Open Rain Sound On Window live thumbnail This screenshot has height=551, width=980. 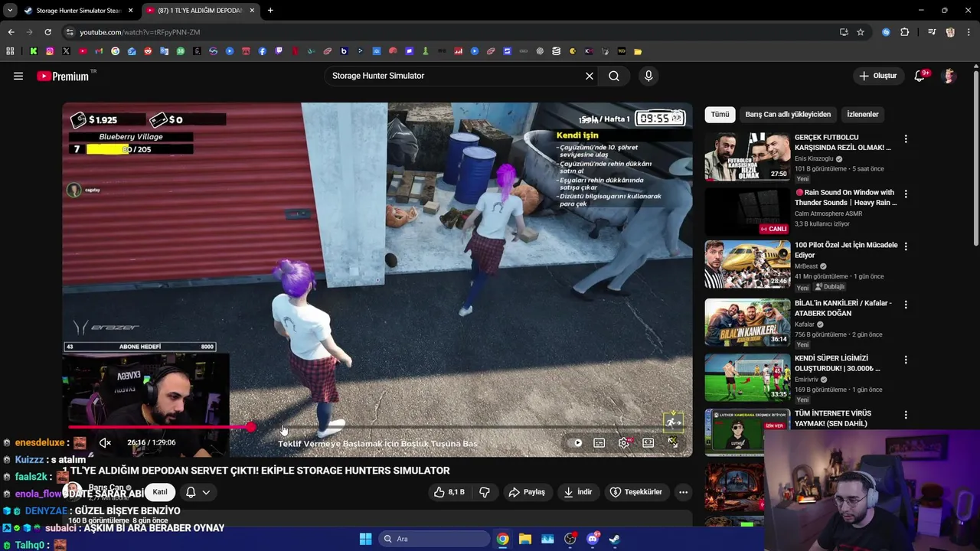pyautogui.click(x=747, y=211)
